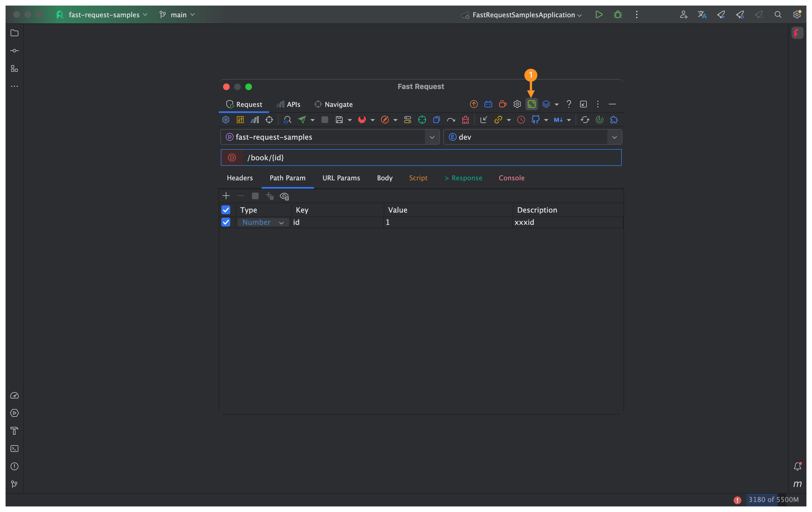Expand the fast-request-samples project dropdown
The height and width of the screenshot is (512, 812).
coord(432,137)
